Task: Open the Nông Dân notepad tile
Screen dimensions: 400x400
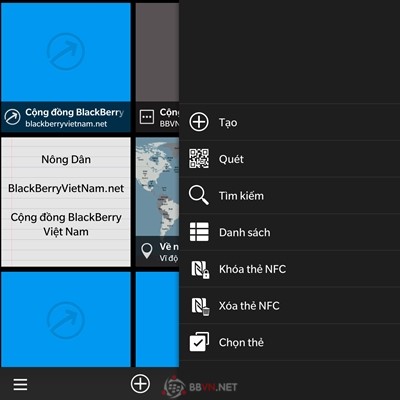Action: (x=66, y=202)
